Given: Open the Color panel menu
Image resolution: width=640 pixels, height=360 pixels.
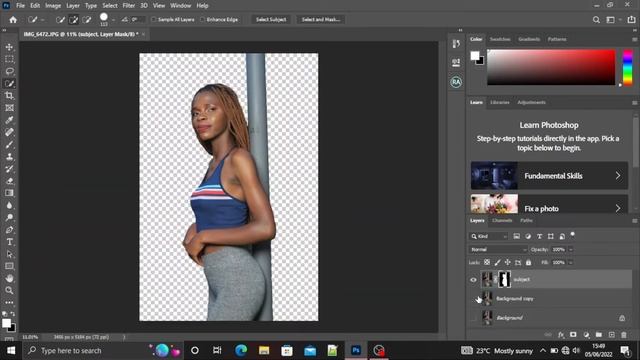Looking at the screenshot, I should click(x=635, y=40).
